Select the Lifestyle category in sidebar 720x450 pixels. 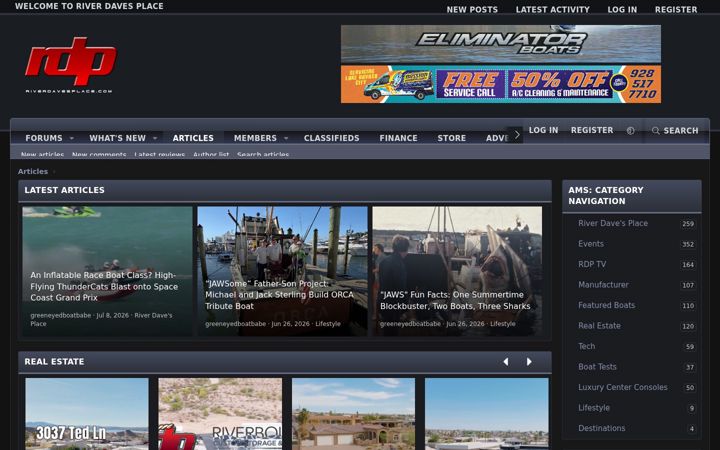click(x=594, y=408)
